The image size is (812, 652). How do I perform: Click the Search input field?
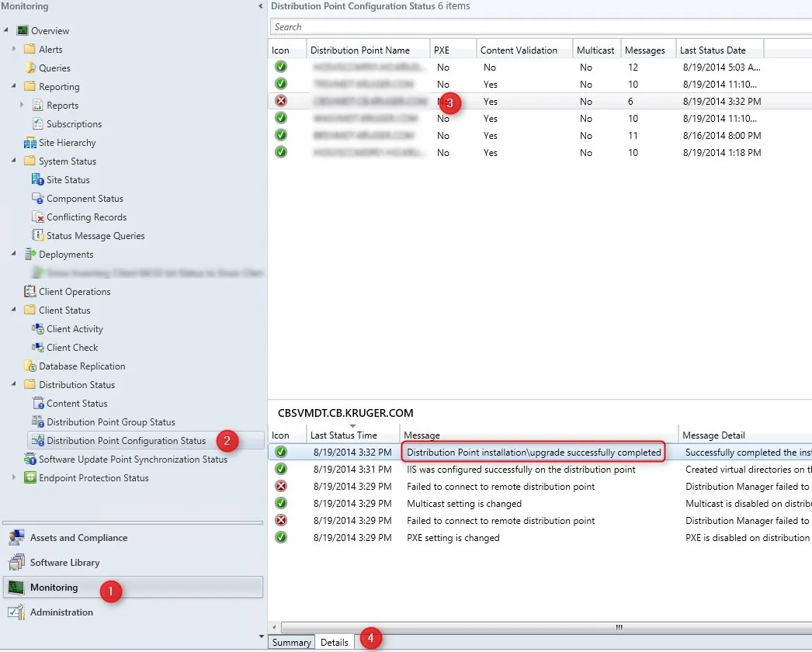[x=540, y=27]
